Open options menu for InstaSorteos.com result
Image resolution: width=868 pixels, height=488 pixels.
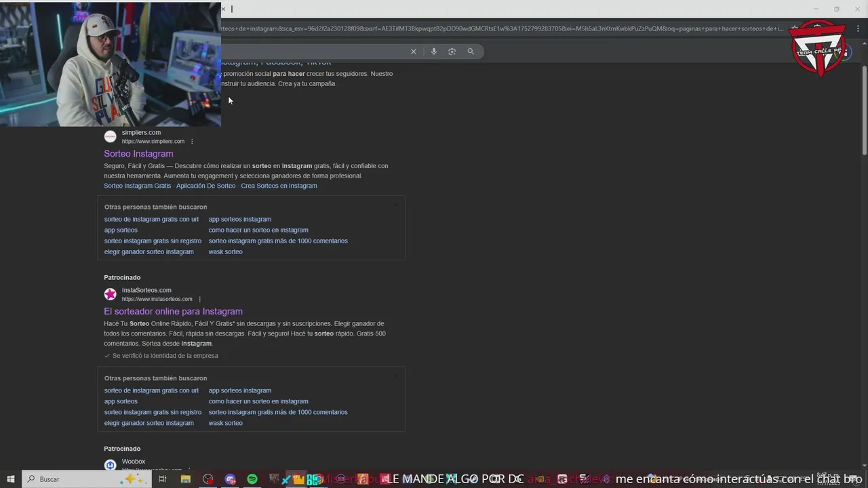(199, 299)
